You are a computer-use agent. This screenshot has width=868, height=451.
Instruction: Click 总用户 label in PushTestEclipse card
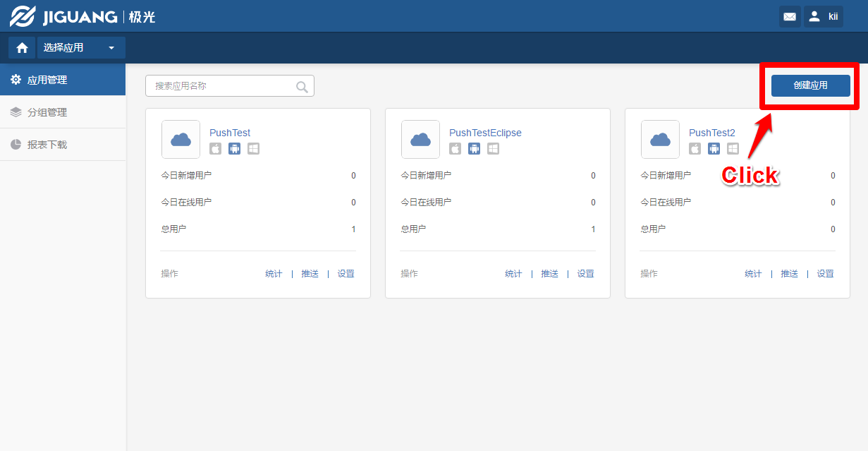(414, 229)
